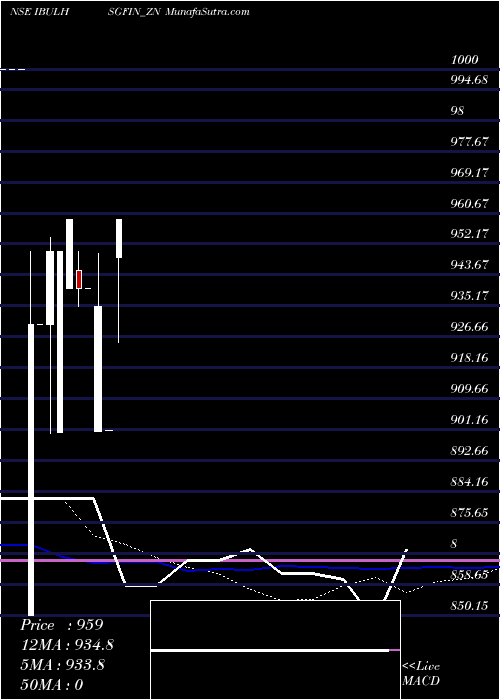Click the 858.65 price axis label

point(470,575)
